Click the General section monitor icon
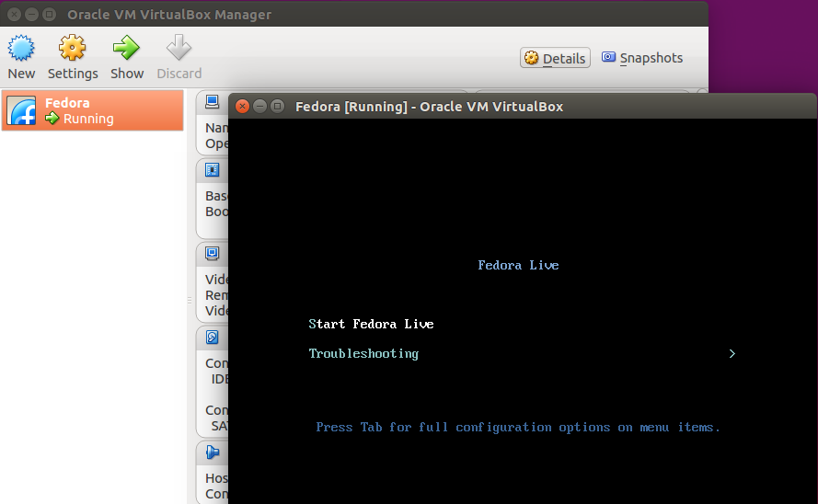Viewport: 818px width, 504px height. [212, 101]
